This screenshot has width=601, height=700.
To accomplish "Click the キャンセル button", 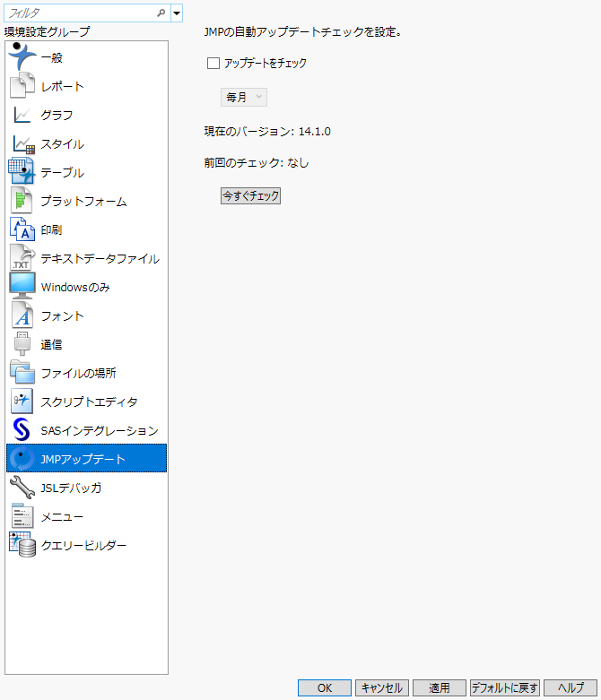I will (382, 688).
